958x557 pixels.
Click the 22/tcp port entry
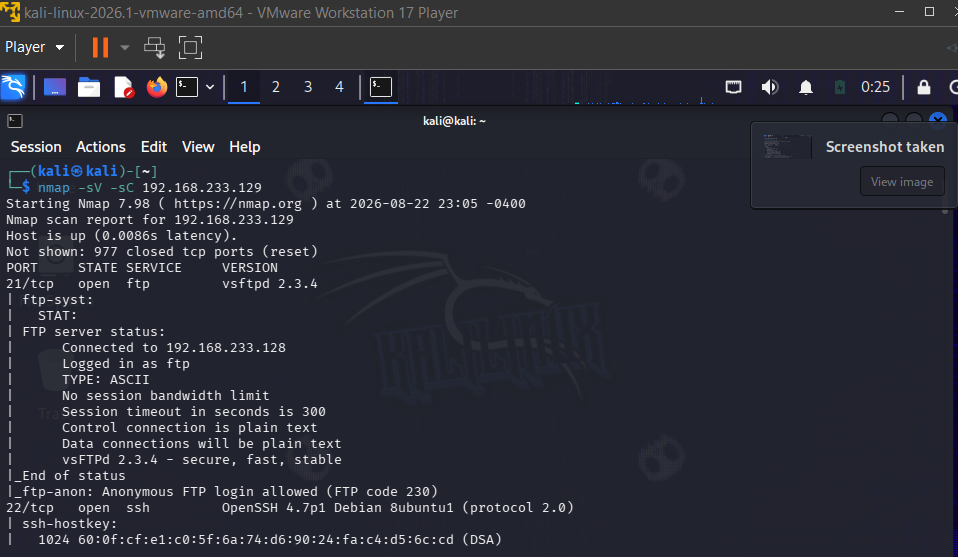pos(30,508)
